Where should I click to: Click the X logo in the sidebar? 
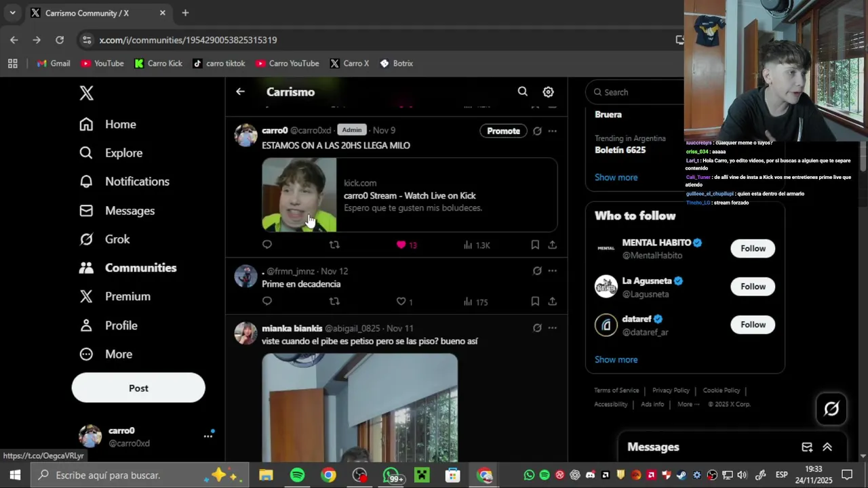86,93
